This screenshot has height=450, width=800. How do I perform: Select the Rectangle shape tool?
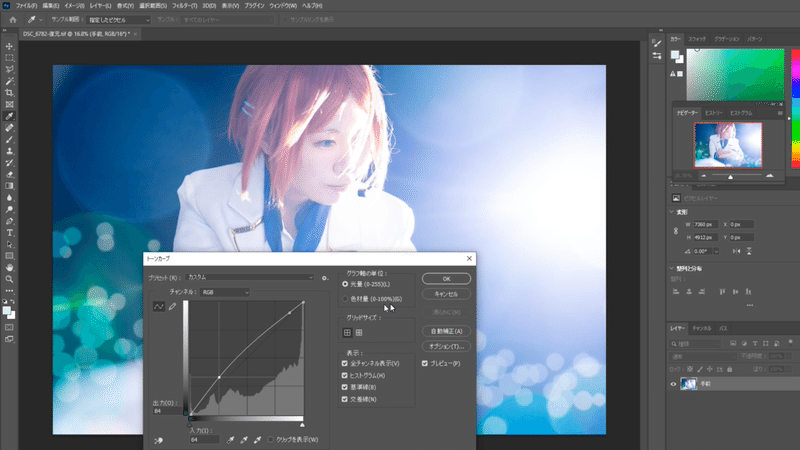coord(9,256)
